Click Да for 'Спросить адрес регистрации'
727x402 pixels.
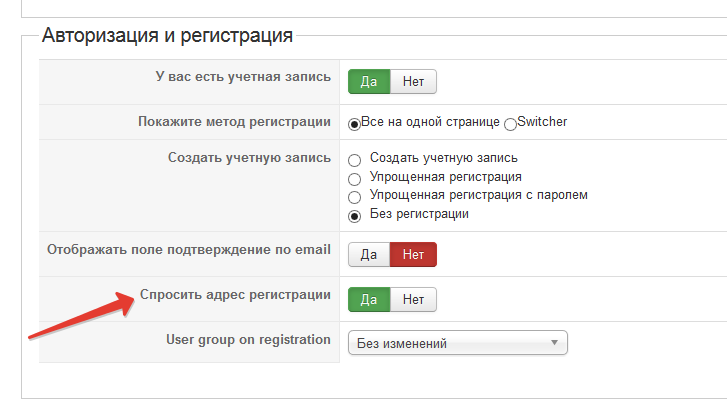point(368,298)
